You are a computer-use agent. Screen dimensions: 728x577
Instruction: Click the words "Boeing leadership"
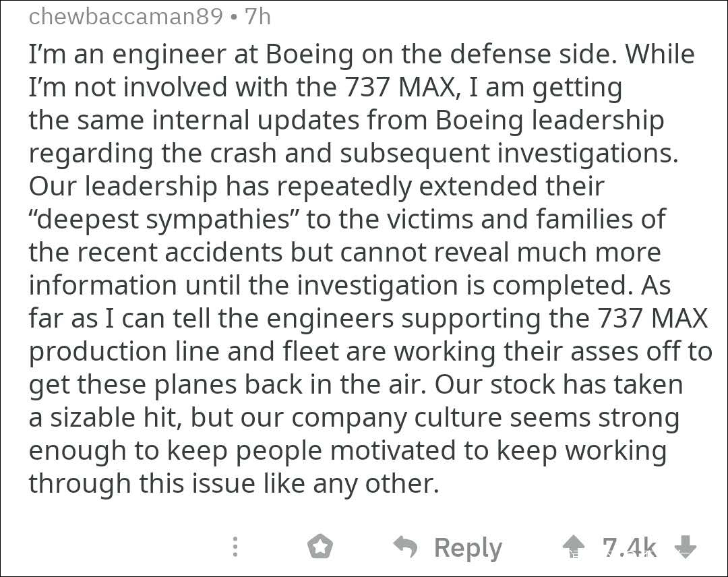[x=549, y=121]
